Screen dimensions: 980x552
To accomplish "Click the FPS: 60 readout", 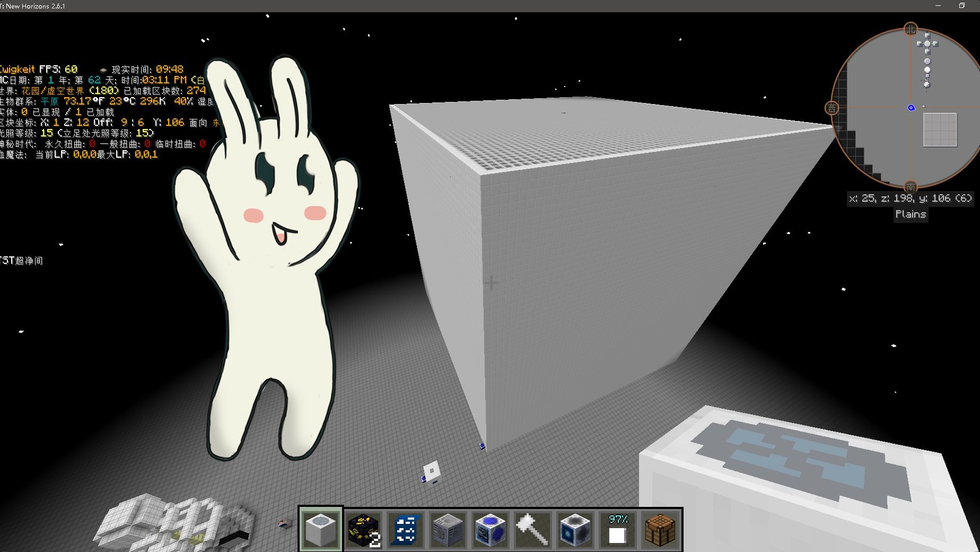I will [x=58, y=69].
